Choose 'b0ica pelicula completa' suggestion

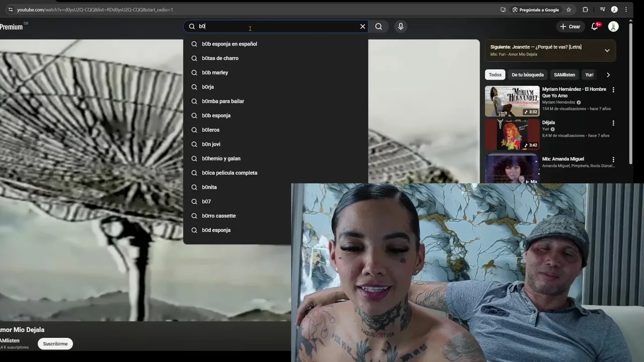(x=276, y=173)
